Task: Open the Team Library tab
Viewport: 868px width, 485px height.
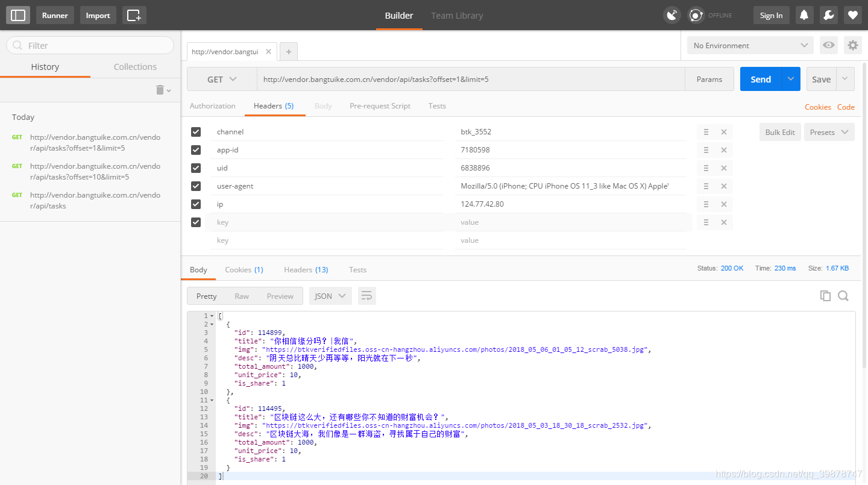Action: [457, 16]
